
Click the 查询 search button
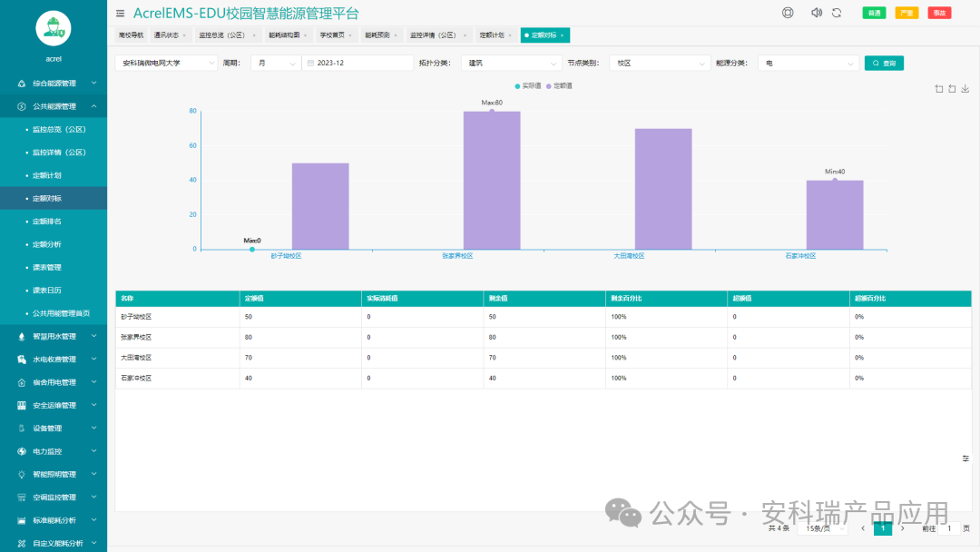884,64
